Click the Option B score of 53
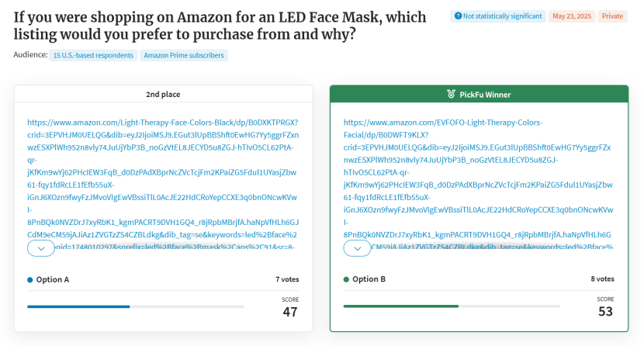Image resolution: width=644 pixels, height=346 pixels. [605, 312]
